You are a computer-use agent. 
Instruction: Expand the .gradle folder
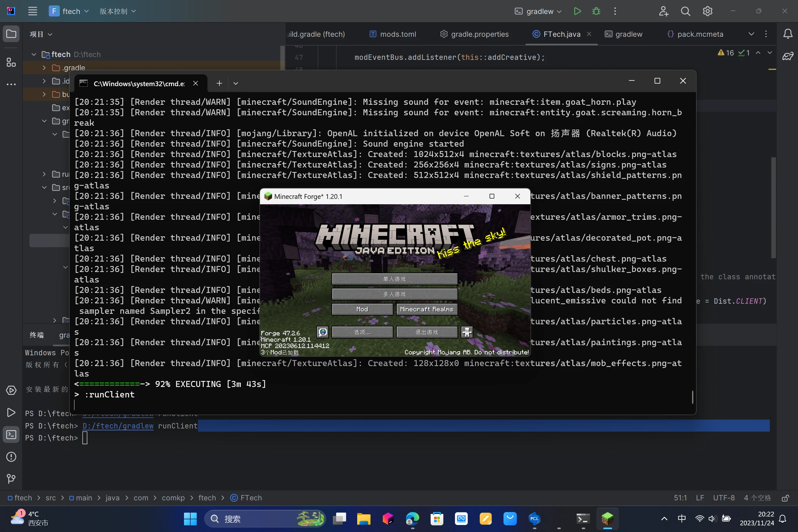coord(44,68)
